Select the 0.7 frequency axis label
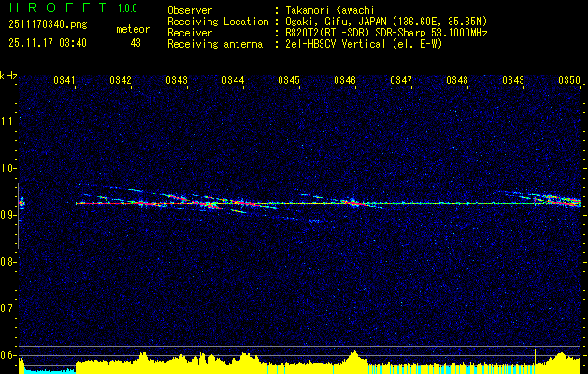This screenshot has height=374, width=588. pos(8,308)
